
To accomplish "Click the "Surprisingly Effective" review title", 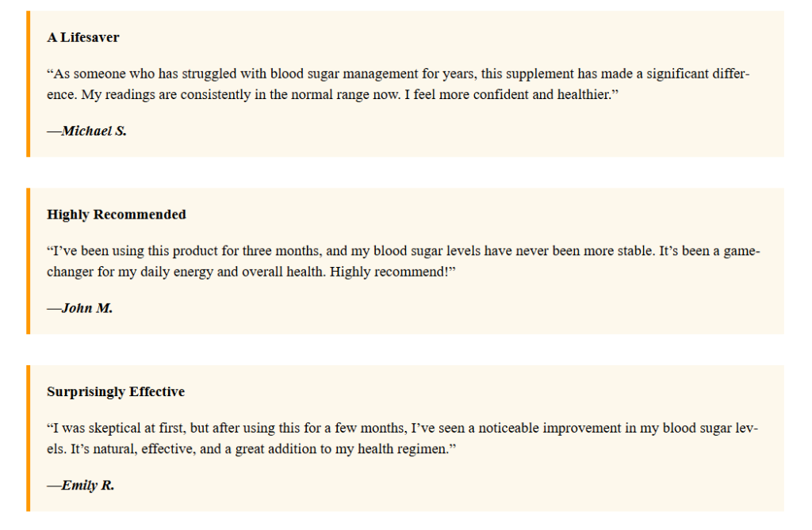I will 116,392.
